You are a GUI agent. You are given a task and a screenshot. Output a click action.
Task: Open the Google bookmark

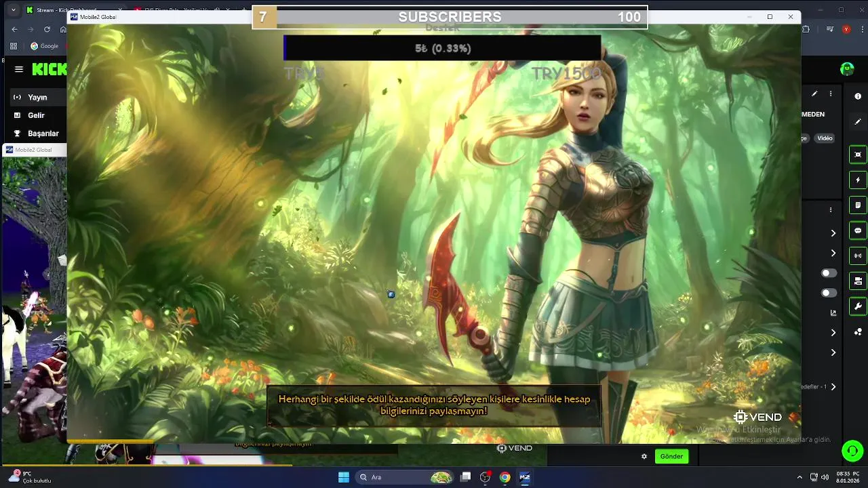45,46
